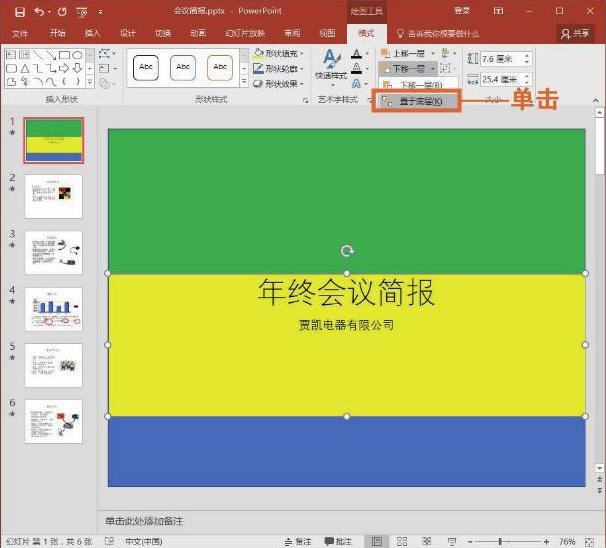The width and height of the screenshot is (606, 548).
Task: Increase shape height with the spinner arrows
Action: coord(527,56)
